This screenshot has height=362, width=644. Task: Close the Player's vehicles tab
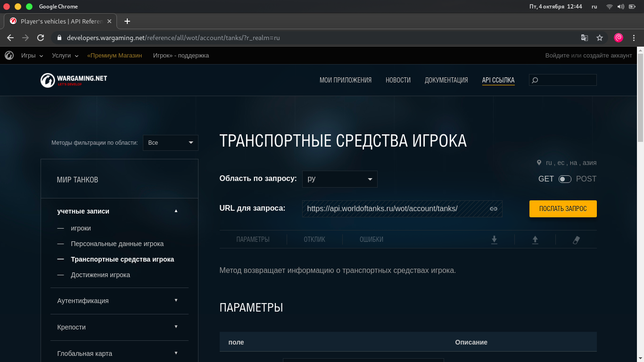coord(110,21)
